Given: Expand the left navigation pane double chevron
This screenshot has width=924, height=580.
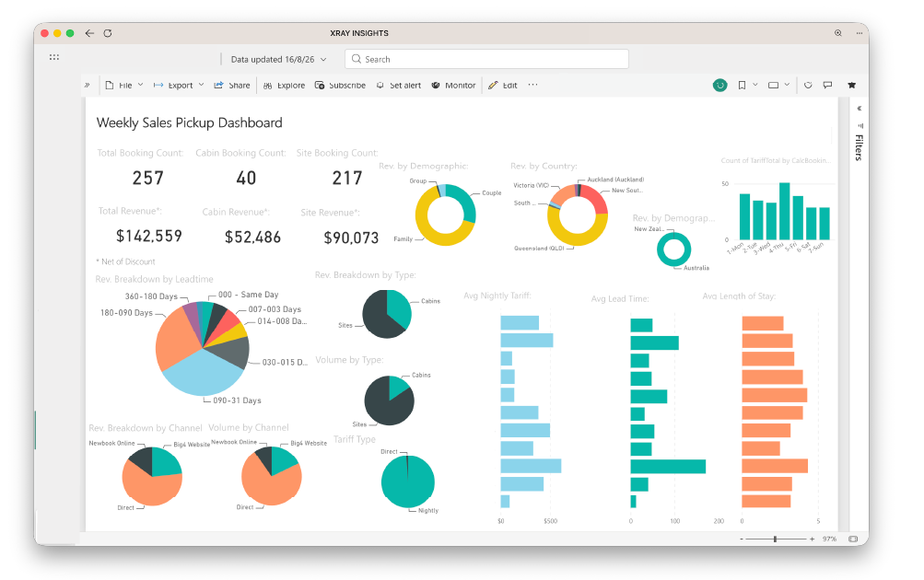Looking at the screenshot, I should (x=88, y=85).
